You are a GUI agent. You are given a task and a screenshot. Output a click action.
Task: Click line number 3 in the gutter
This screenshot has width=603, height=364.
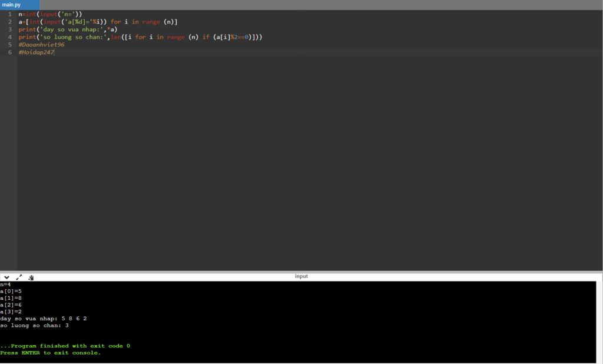[10, 29]
